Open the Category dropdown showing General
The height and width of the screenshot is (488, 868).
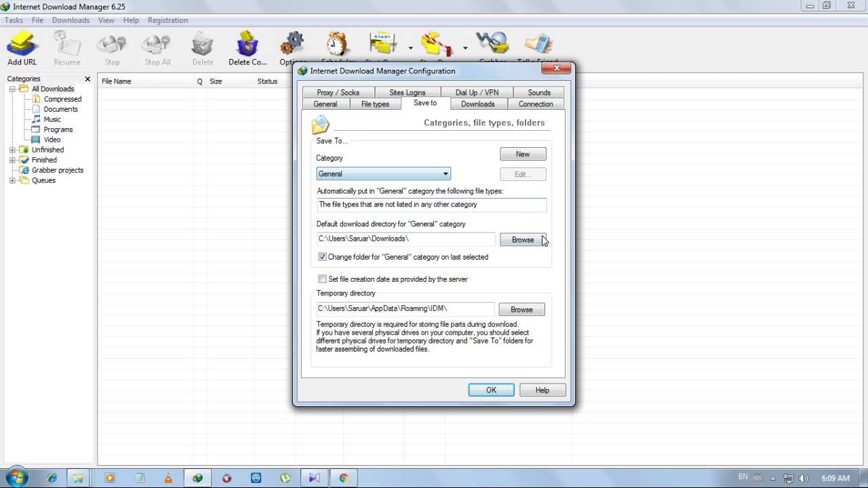pos(383,174)
